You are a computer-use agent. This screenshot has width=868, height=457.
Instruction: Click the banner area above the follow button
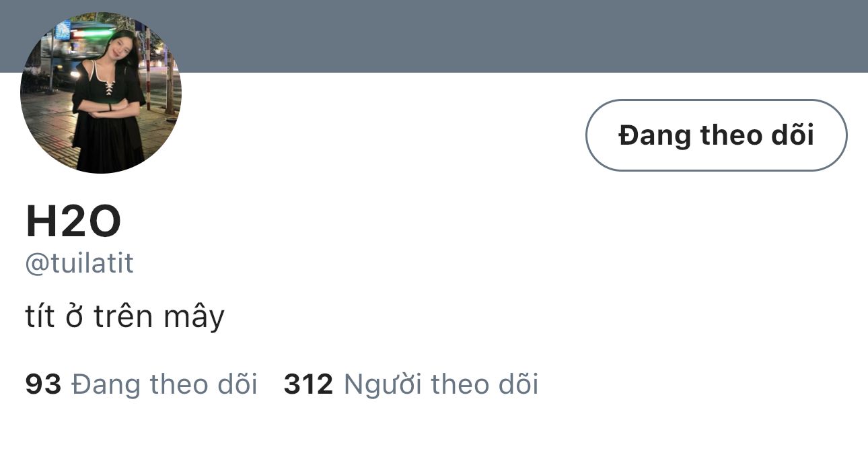tap(716, 37)
